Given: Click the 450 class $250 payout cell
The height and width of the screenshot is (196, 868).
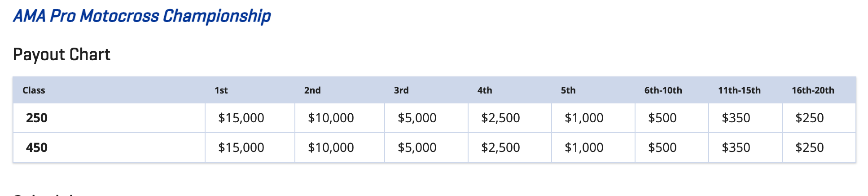Looking at the screenshot, I should (x=819, y=147).
